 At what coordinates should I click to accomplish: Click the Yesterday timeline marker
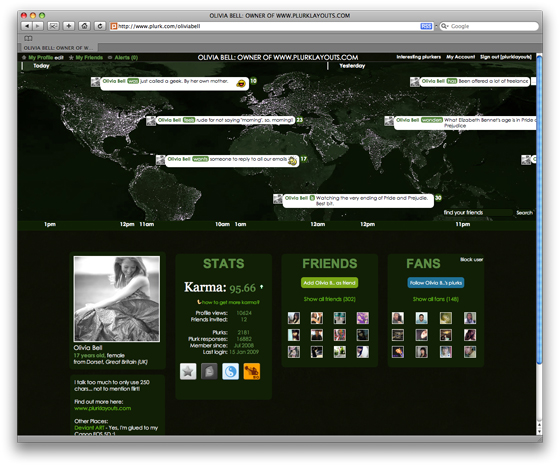pos(352,66)
